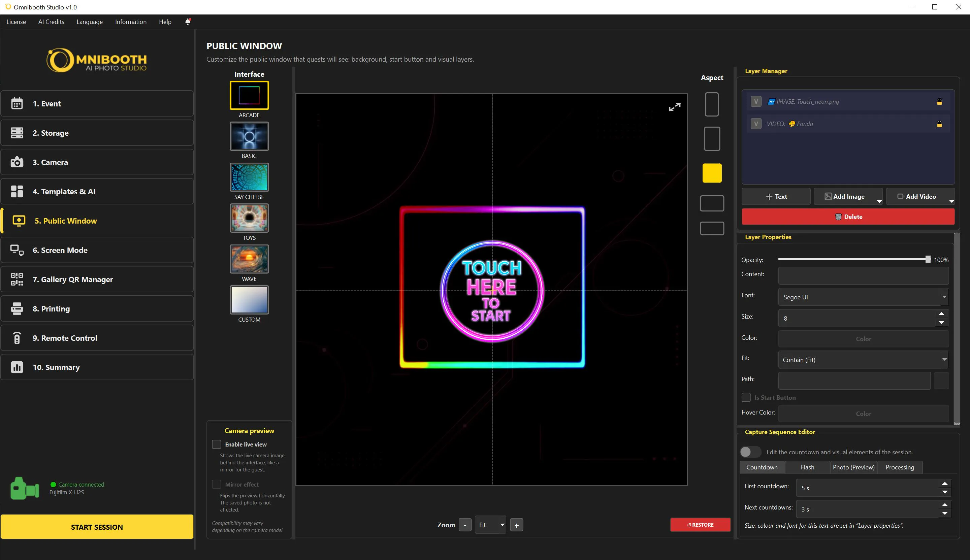Click lock icon on Fondo video layer
Viewport: 970px width, 560px height.
tap(939, 124)
